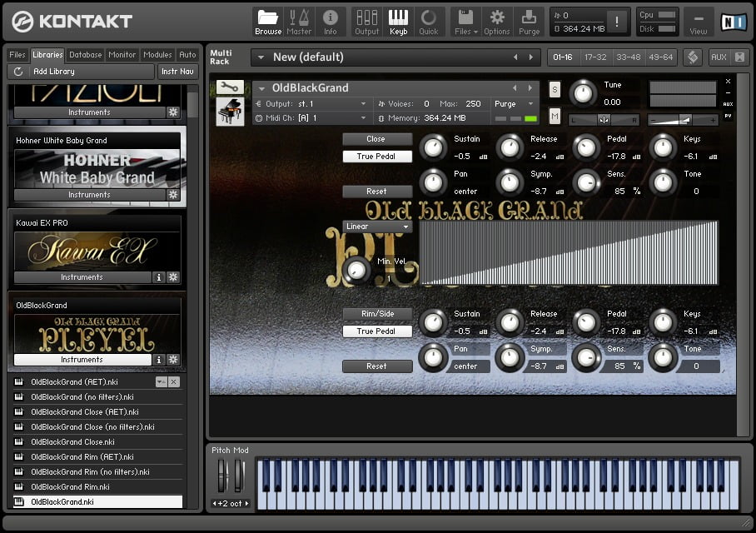Click the Pitch wheel
The width and height of the screenshot is (756, 533).
point(221,476)
